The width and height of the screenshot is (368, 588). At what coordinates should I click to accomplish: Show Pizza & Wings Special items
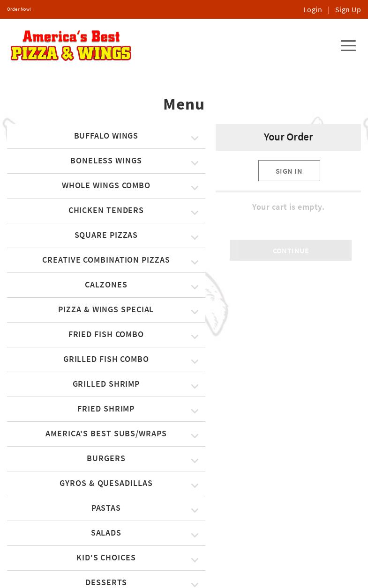(x=106, y=309)
